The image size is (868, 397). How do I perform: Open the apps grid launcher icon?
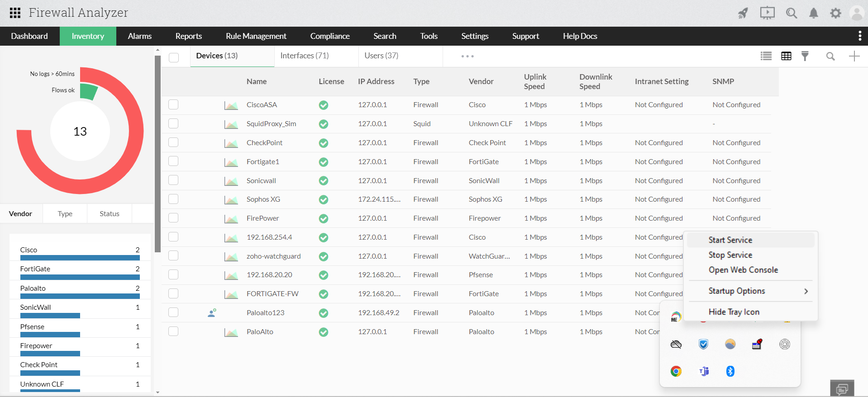point(15,13)
